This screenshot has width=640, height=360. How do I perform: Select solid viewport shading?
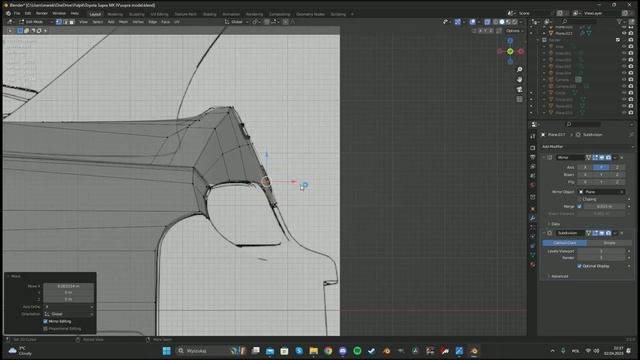502,22
